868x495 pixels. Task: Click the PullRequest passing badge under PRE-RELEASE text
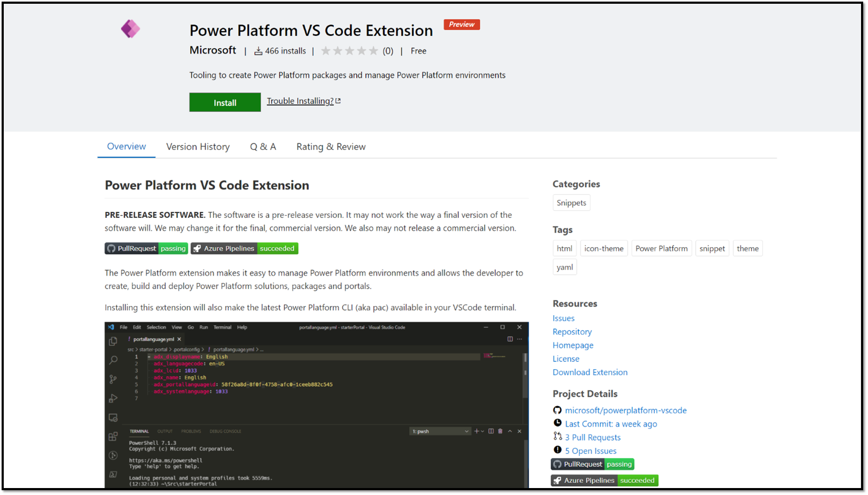(x=146, y=248)
